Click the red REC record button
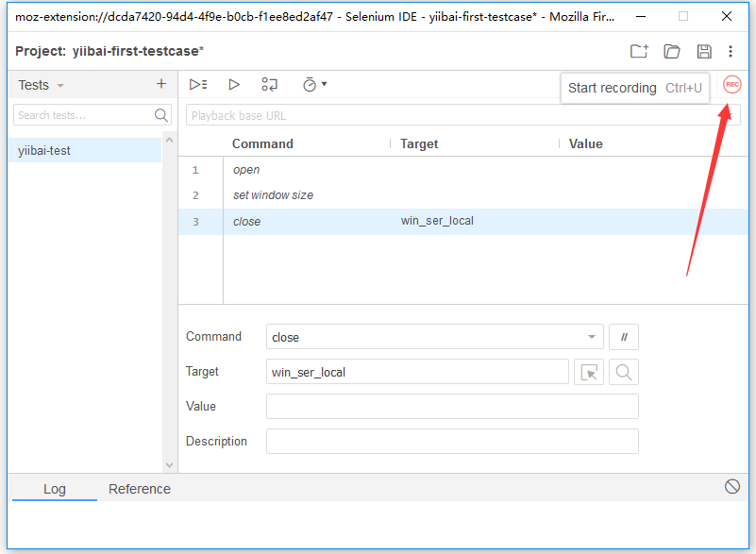 [731, 85]
